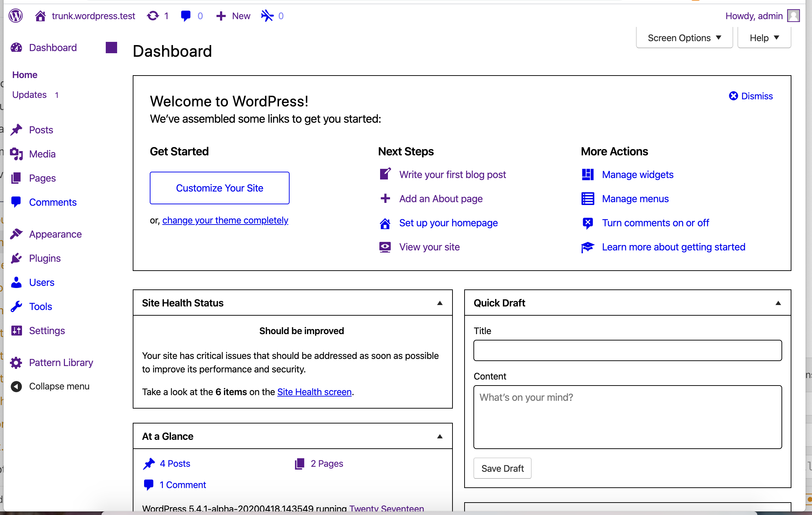Screen dimensions: 812x515
Task: Collapse the Quick Draft panel
Action: 778,303
